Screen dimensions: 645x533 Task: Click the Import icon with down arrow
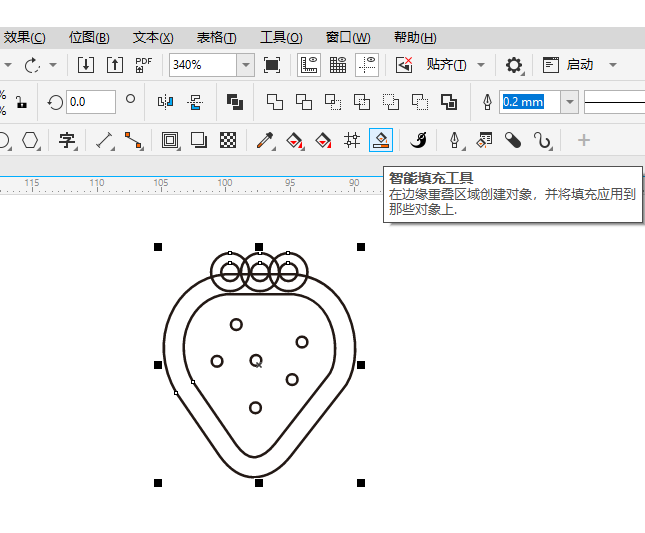[86, 65]
